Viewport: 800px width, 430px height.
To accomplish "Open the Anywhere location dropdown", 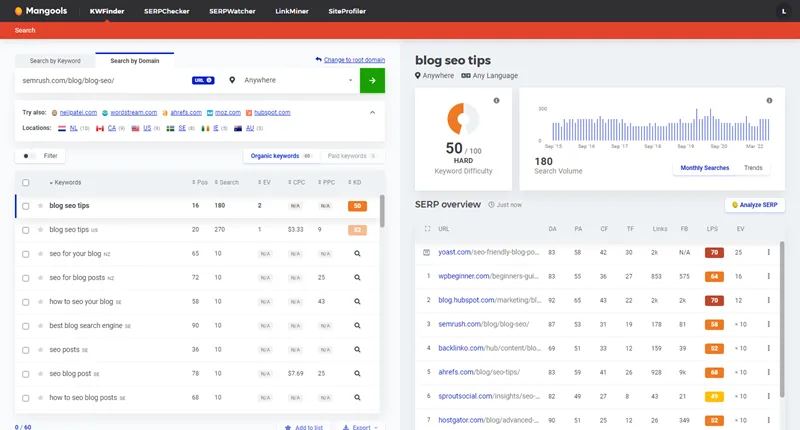I will pos(290,80).
